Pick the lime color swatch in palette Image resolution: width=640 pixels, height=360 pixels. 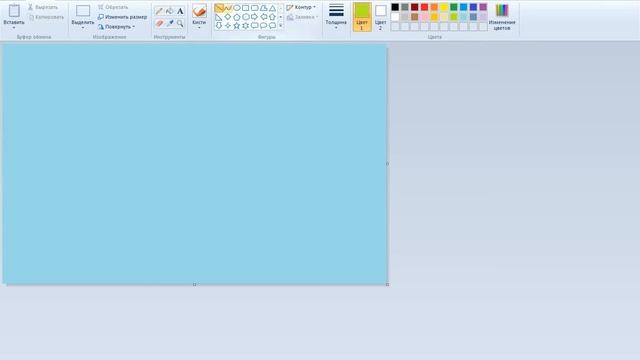[454, 17]
